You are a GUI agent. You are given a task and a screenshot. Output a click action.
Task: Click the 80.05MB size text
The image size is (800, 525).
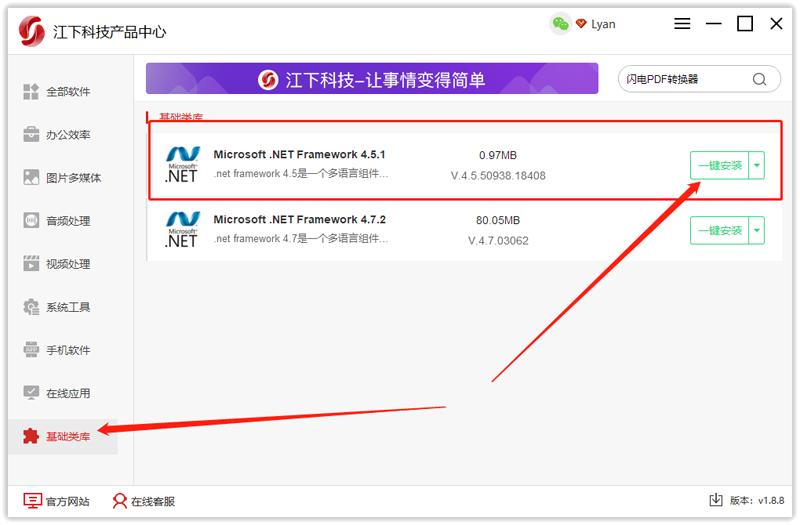[497, 220]
